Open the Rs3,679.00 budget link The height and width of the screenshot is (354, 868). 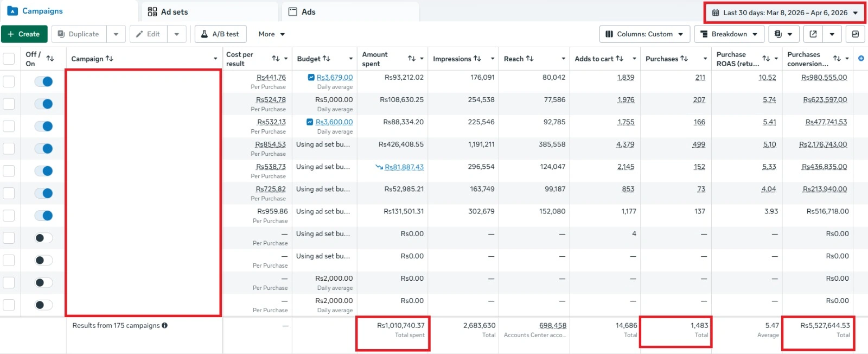tap(334, 78)
